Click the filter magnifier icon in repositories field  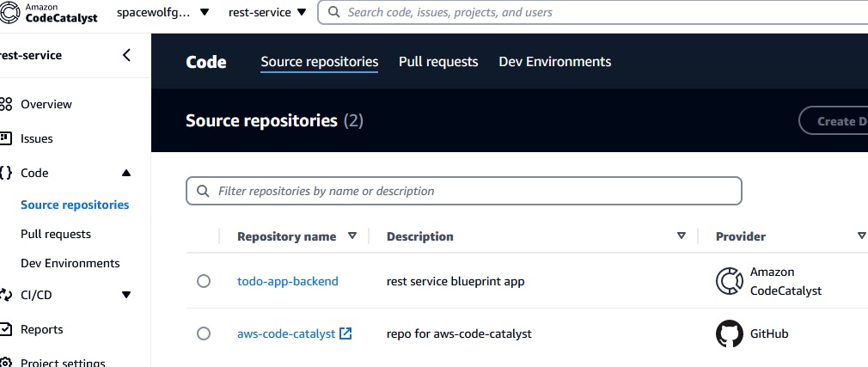203,191
